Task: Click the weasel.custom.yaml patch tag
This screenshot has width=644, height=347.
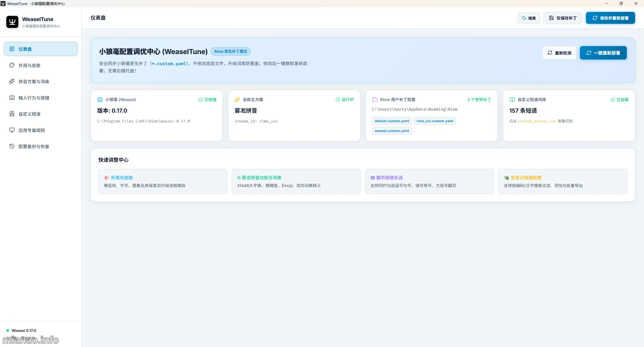Action: [392, 131]
